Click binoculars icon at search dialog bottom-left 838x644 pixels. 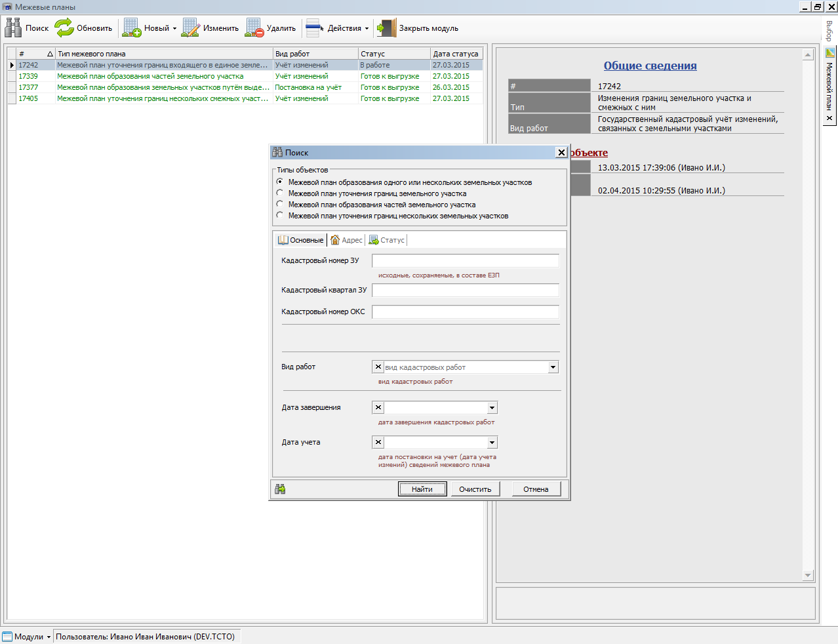pos(280,489)
